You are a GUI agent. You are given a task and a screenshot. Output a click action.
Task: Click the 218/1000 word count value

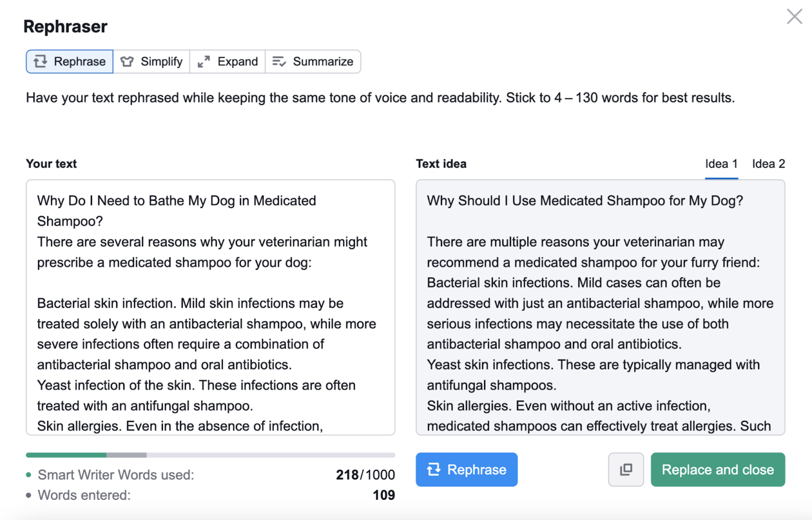click(x=365, y=474)
